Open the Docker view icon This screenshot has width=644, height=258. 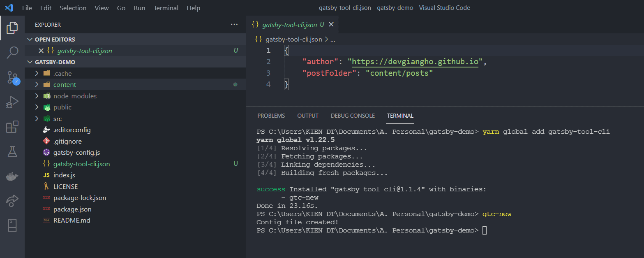12,177
